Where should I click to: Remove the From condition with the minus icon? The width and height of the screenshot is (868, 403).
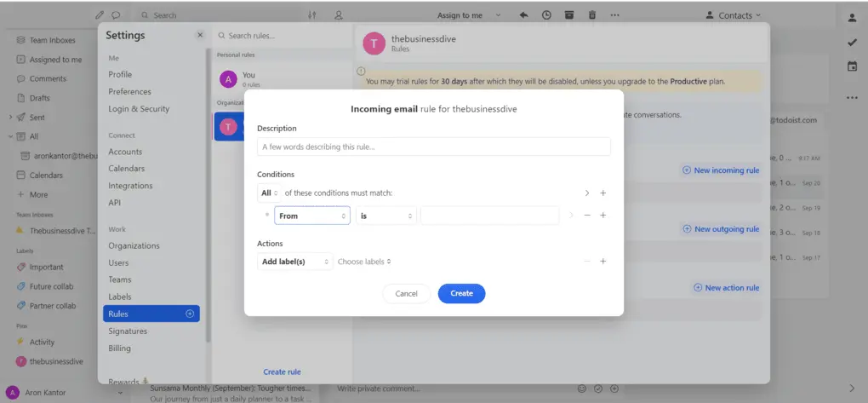tap(587, 216)
